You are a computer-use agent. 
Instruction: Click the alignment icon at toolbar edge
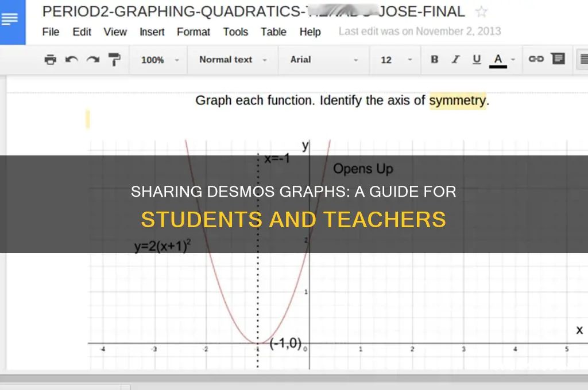click(583, 59)
